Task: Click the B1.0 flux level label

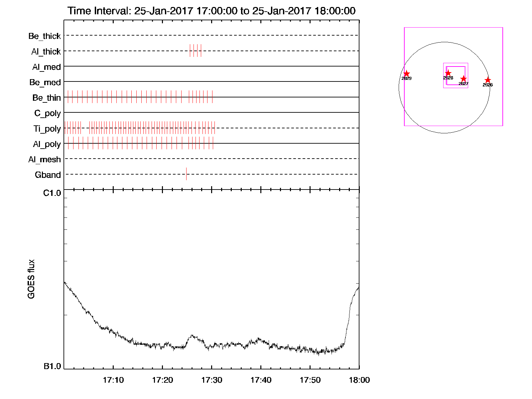Action: pyautogui.click(x=52, y=366)
